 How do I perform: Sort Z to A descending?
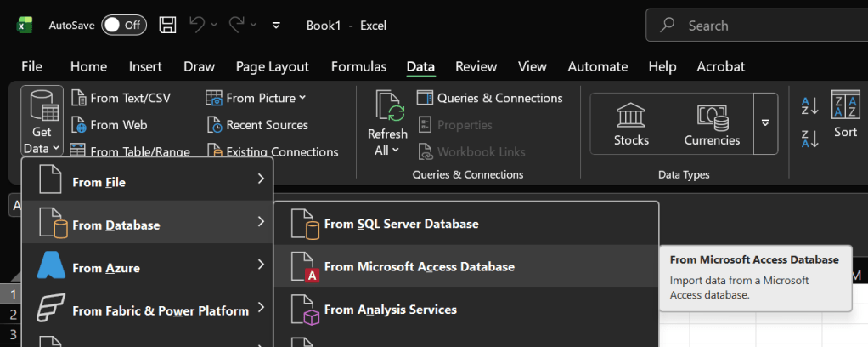[x=810, y=139]
